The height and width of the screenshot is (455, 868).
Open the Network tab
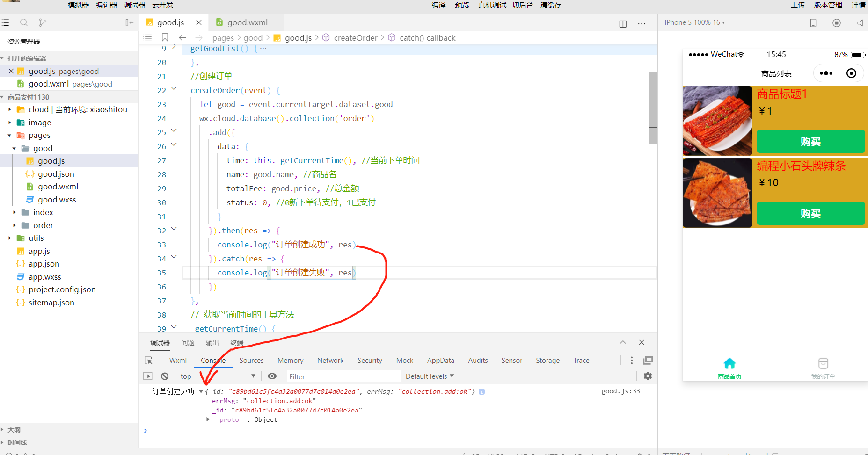tap(330, 360)
